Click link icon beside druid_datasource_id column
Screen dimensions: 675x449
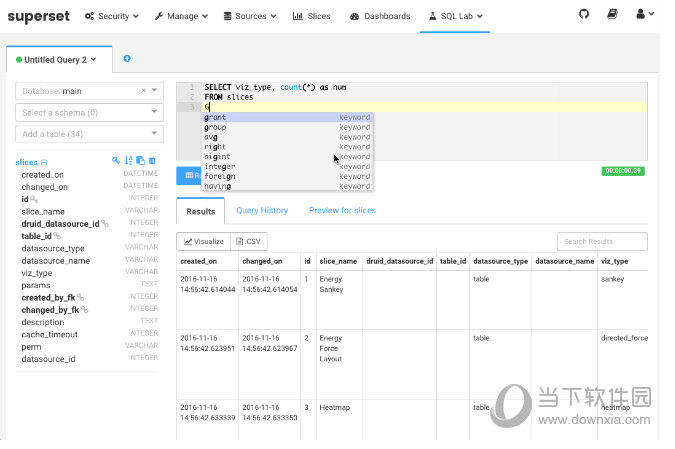[x=105, y=224]
